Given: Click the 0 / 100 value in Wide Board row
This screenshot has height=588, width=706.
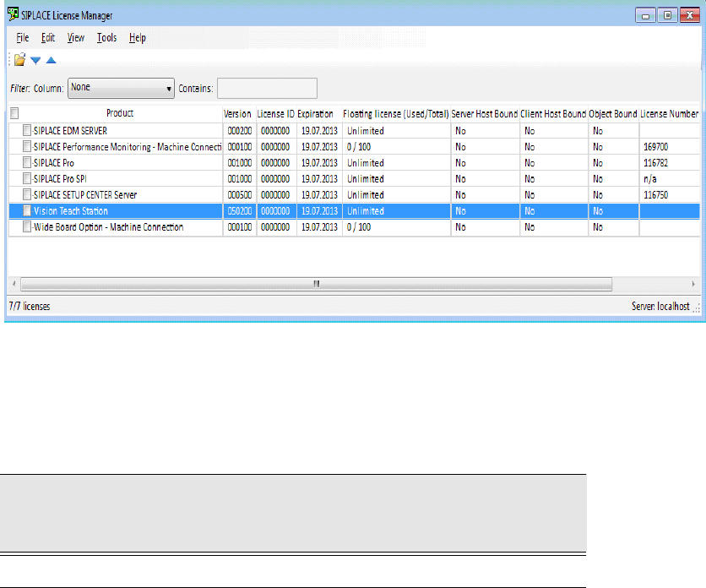Looking at the screenshot, I should 358,227.
